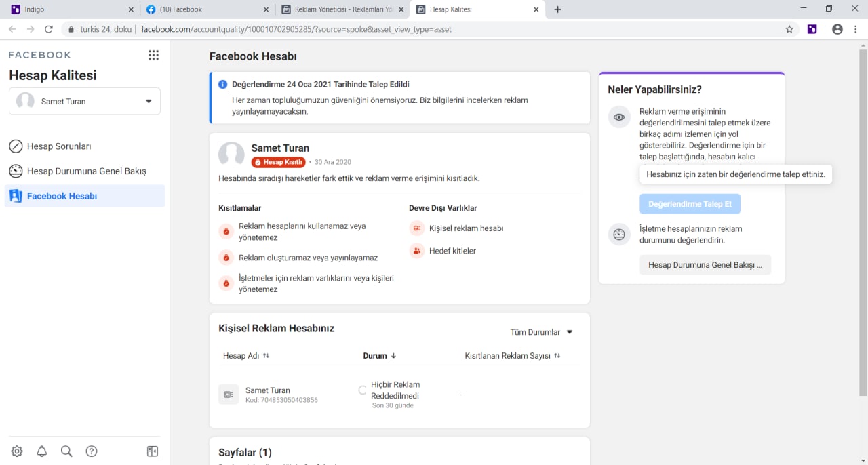Image resolution: width=868 pixels, height=465 pixels.
Task: Close the (10) Facebook tab
Action: (267, 9)
